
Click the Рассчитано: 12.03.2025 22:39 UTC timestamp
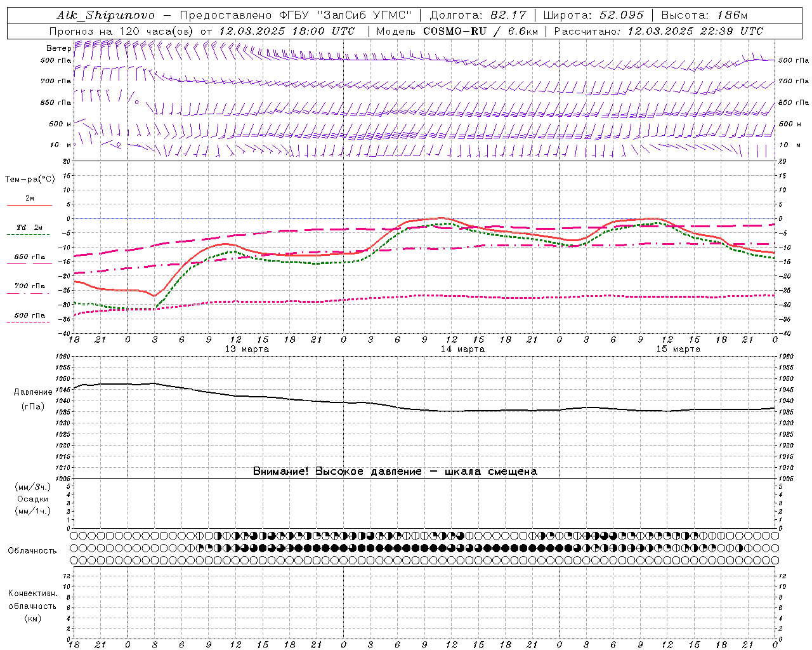[658, 31]
